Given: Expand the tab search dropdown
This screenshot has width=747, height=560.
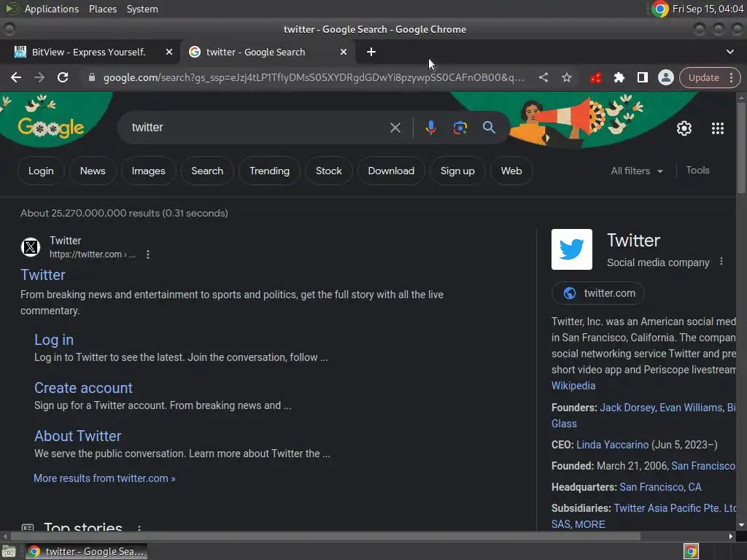Looking at the screenshot, I should click(729, 52).
